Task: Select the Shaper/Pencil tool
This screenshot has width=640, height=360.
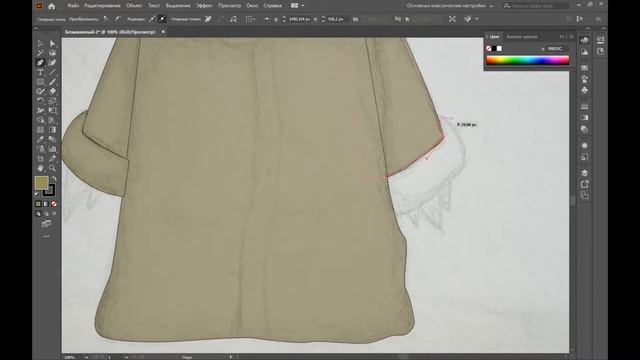Action: 40,91
